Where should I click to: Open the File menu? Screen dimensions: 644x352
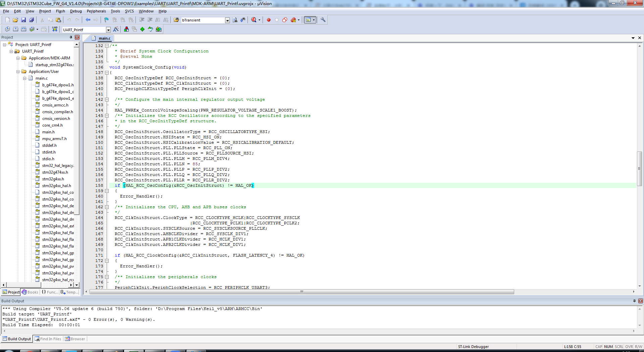pos(6,11)
